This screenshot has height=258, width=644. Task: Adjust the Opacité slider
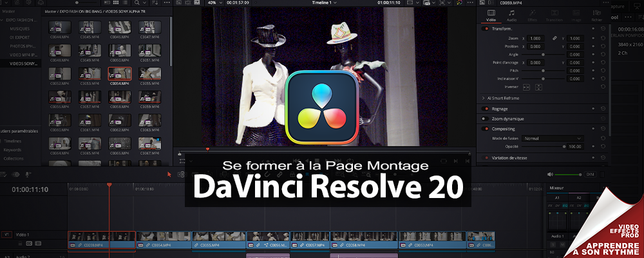(543, 146)
